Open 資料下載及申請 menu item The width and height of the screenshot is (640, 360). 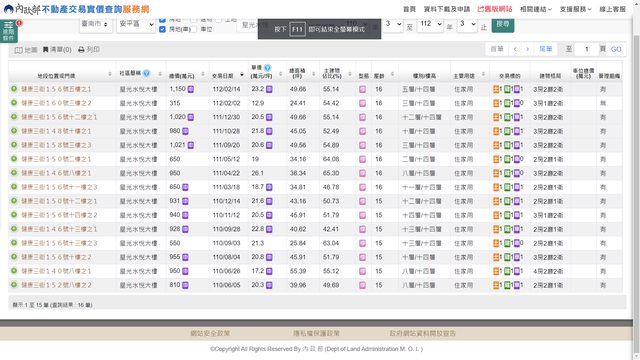coord(447,9)
